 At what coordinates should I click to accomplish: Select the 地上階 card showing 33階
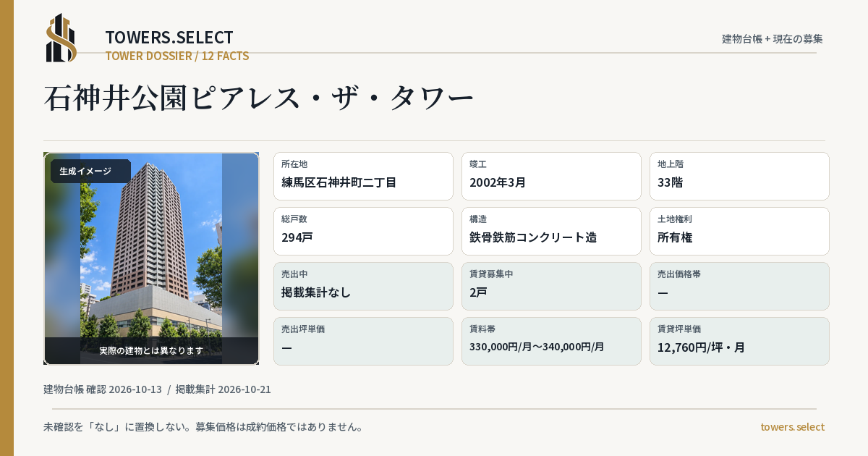(x=739, y=176)
